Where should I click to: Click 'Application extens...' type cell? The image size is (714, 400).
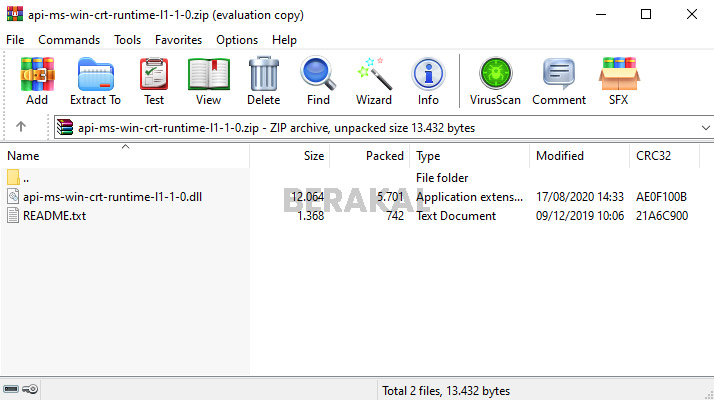tap(469, 197)
